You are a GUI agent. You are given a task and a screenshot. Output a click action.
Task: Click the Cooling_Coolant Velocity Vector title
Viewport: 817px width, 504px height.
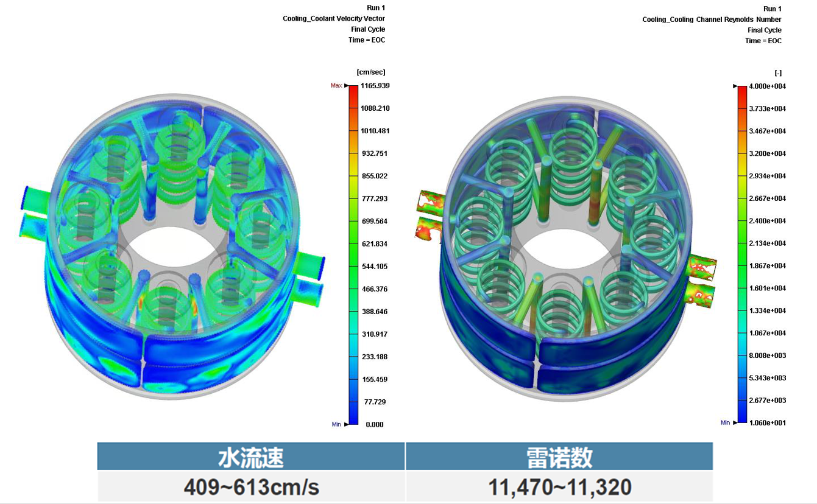pyautogui.click(x=333, y=19)
